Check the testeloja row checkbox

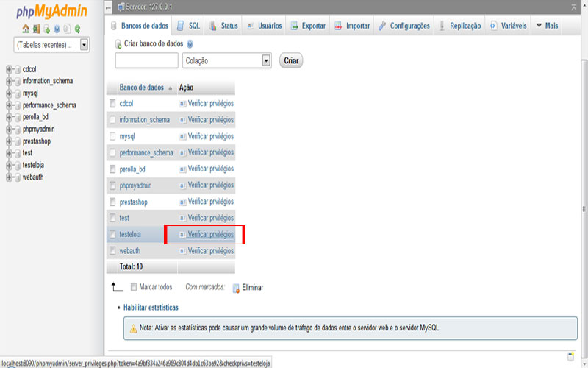[x=112, y=234]
